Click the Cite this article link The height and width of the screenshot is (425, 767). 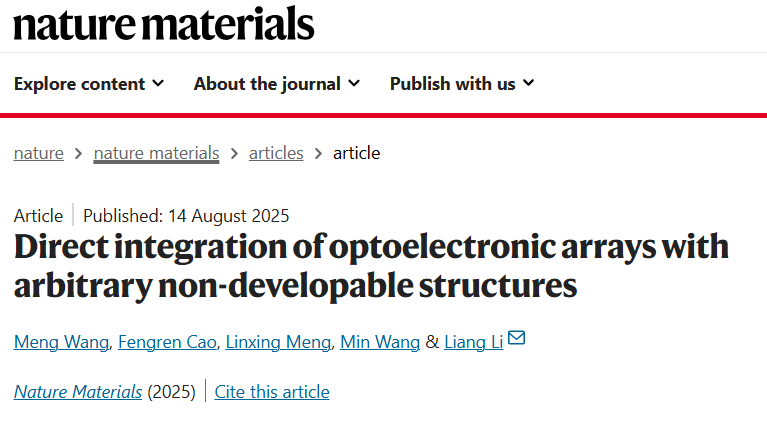point(272,392)
